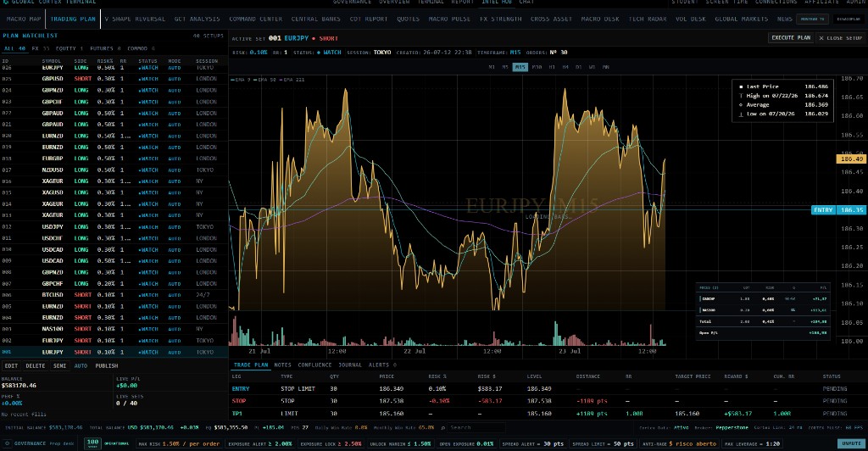Click the ENTRY leg row in trade plan
Viewport: 868px width, 451px height.
548,388
